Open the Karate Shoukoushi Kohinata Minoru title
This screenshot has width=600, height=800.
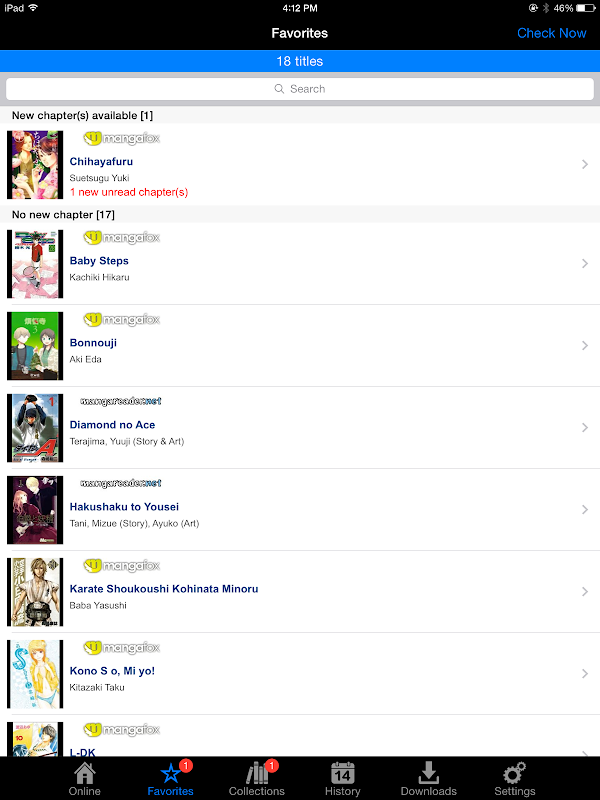pyautogui.click(x=164, y=589)
